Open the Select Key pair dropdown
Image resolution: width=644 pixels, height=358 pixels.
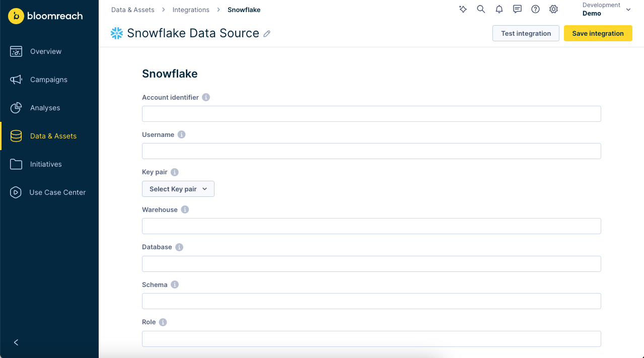(178, 189)
